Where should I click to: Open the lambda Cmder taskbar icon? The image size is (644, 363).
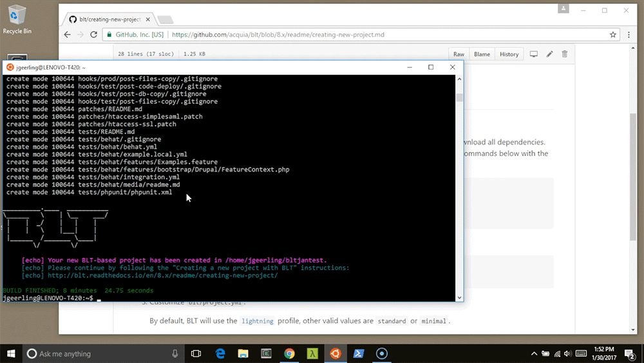point(312,353)
